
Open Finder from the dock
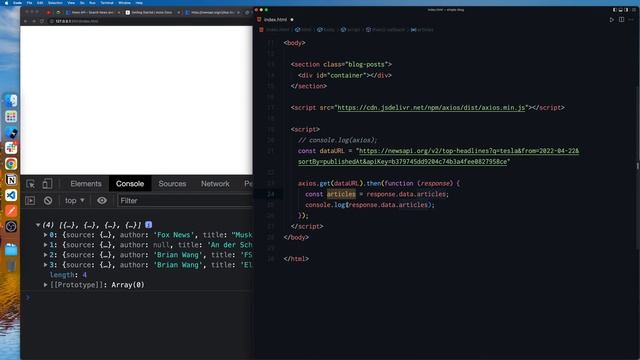click(11, 100)
